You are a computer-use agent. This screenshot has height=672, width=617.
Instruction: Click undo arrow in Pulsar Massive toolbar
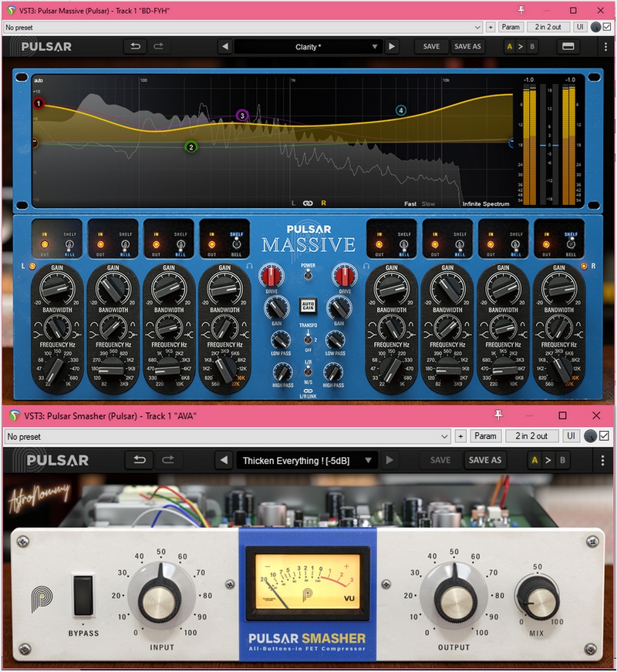click(x=135, y=46)
